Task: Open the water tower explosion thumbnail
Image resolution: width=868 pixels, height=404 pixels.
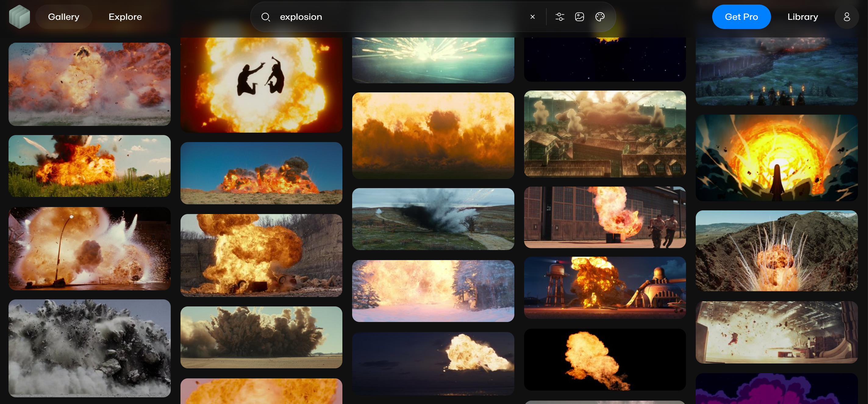Action: pos(605,288)
